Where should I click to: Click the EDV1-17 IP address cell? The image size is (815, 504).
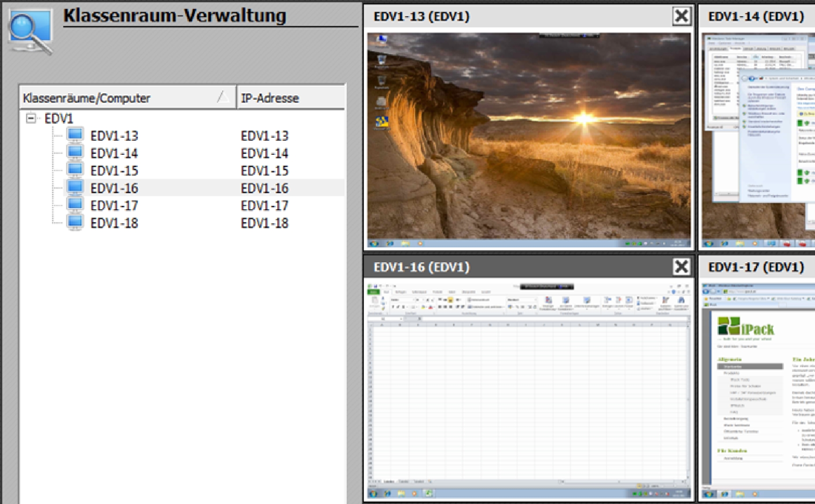264,206
